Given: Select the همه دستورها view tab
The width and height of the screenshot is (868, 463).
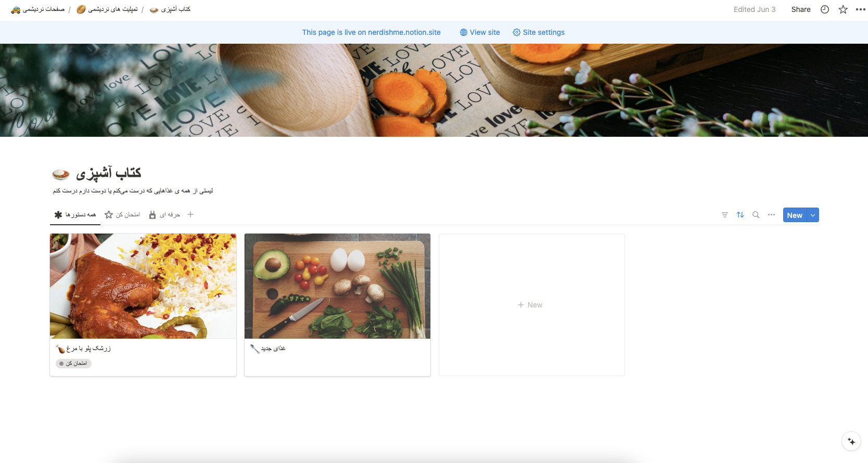Looking at the screenshot, I should click(x=75, y=214).
